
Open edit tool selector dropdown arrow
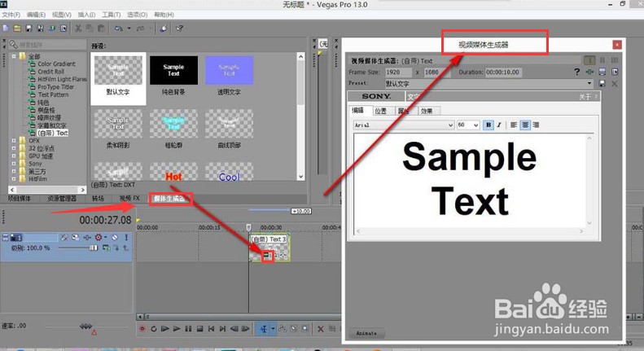273,329
